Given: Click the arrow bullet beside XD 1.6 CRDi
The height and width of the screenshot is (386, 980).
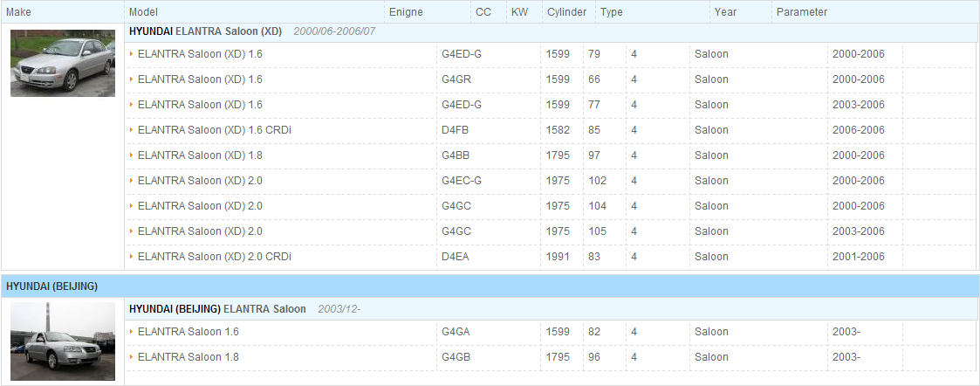Looking at the screenshot, I should tap(131, 130).
